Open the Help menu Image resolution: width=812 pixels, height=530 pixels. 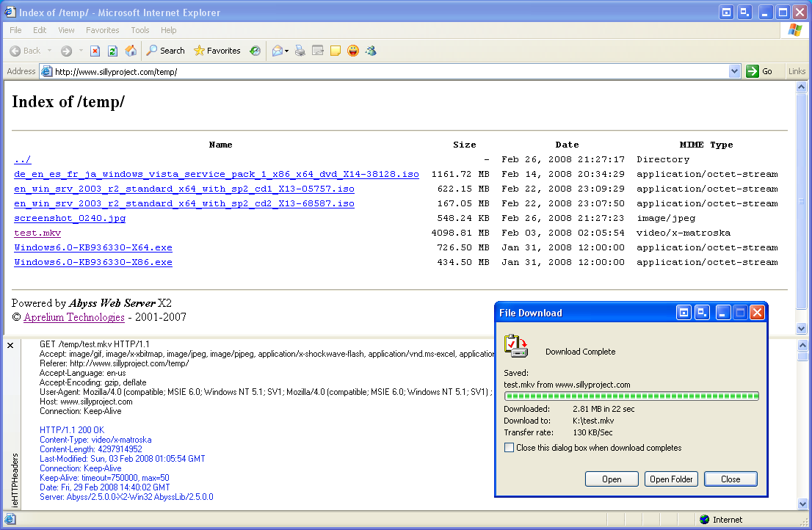coord(168,30)
